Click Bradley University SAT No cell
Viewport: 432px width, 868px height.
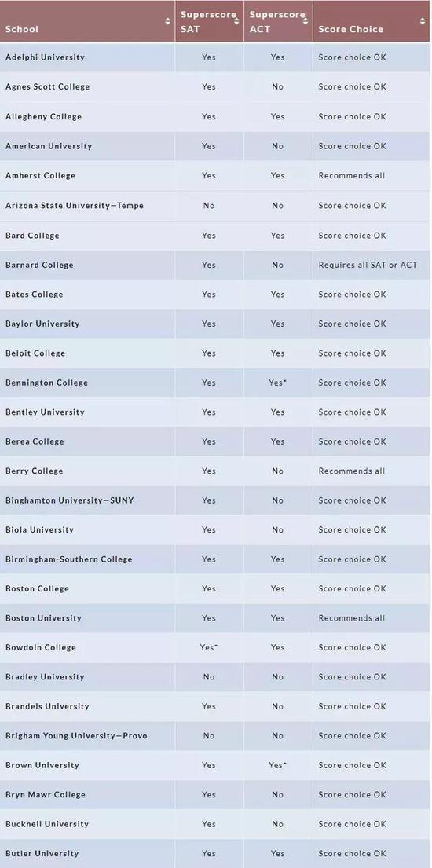pos(209,676)
